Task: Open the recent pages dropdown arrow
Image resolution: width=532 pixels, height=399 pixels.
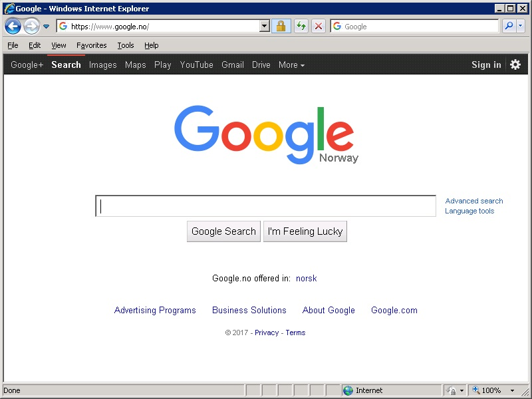Action: [x=46, y=27]
